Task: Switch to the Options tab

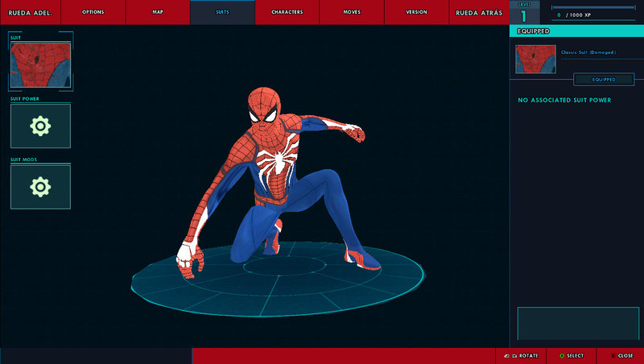Action: (93, 12)
